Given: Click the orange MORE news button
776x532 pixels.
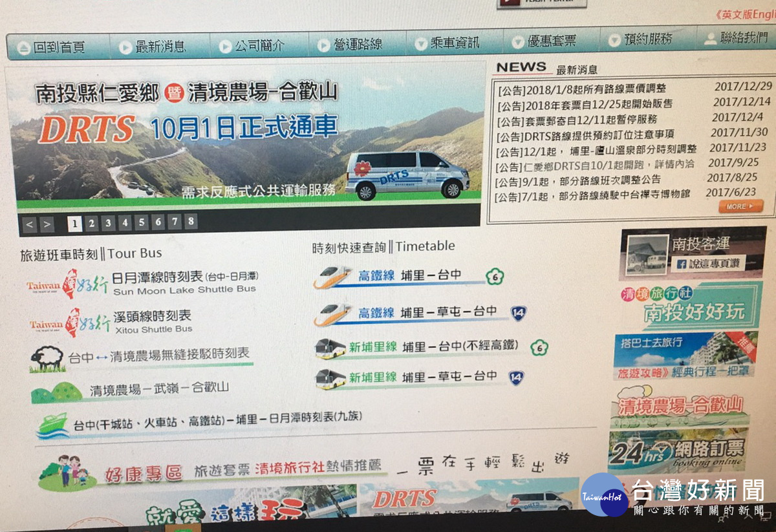Looking at the screenshot, I should click(x=740, y=206).
